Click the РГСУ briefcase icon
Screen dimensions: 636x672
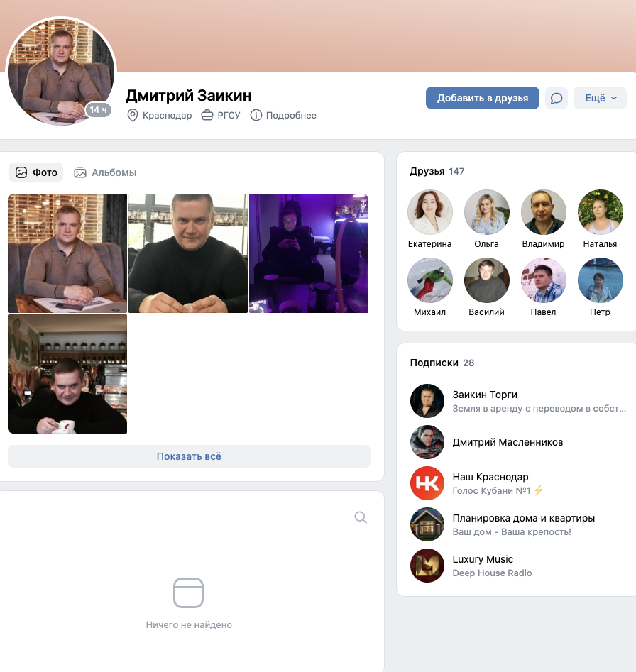pyautogui.click(x=207, y=115)
